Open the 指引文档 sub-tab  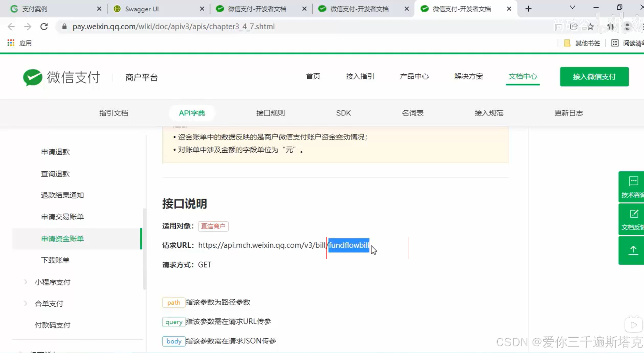pyautogui.click(x=114, y=113)
